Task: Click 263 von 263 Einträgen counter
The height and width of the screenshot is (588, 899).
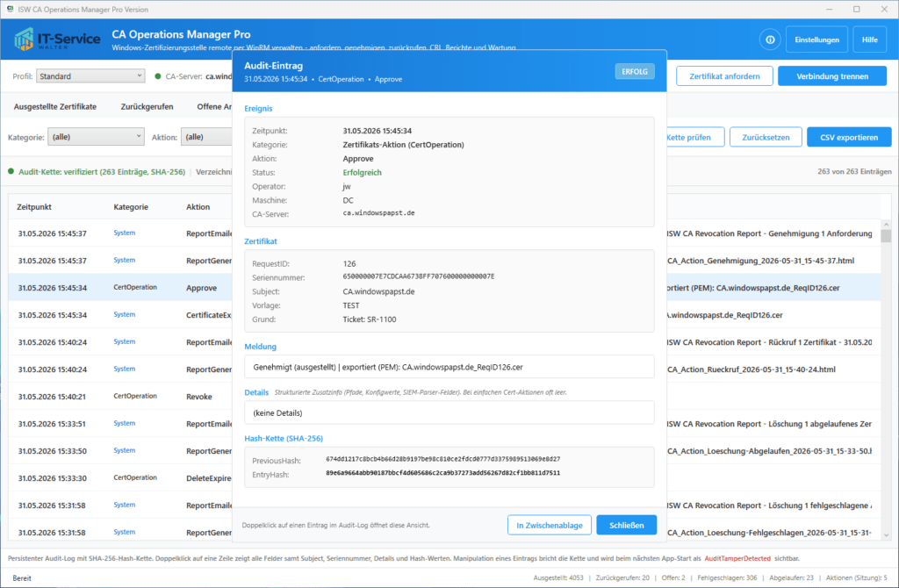Action: [854, 171]
